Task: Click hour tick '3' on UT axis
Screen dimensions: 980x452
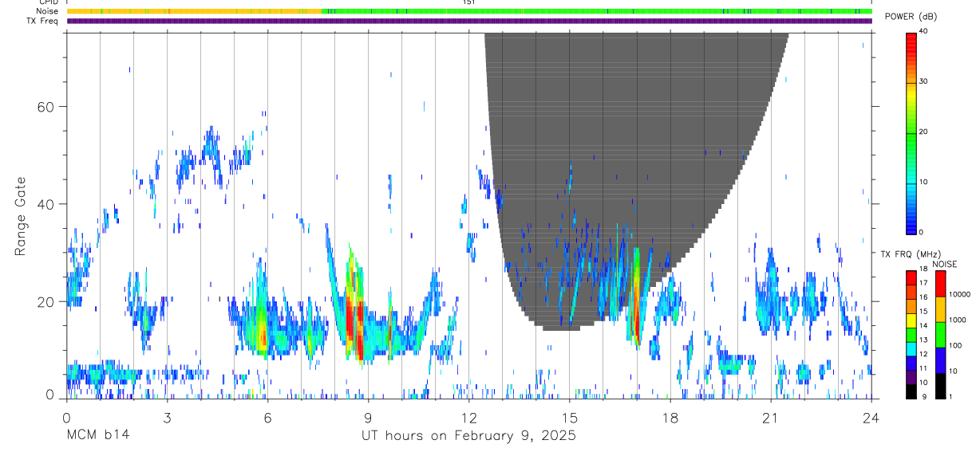Action: pyautogui.click(x=167, y=418)
